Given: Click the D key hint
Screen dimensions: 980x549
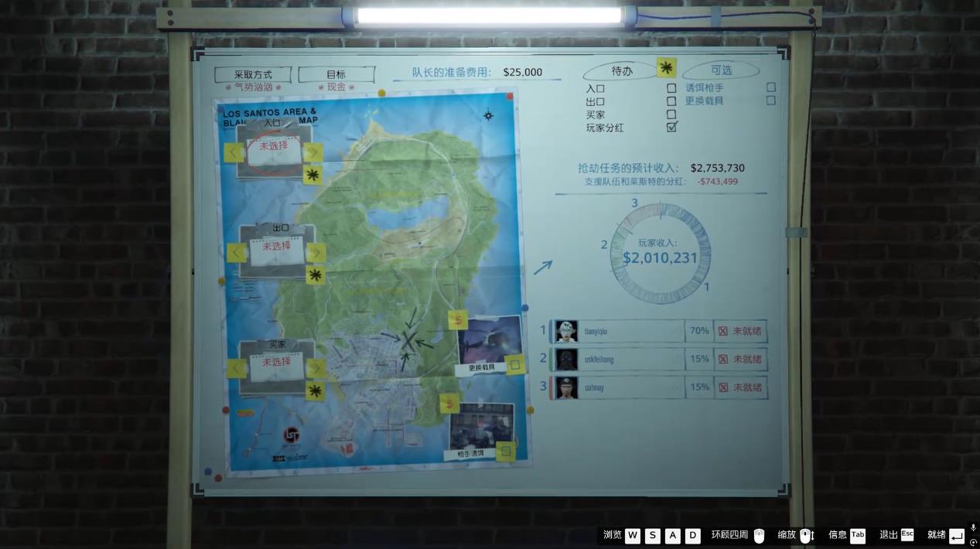Looking at the screenshot, I should point(693,535).
